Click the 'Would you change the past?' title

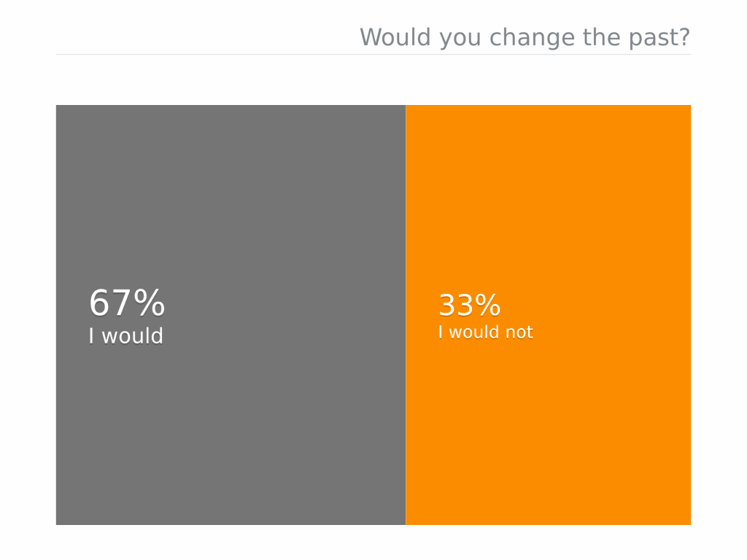pos(525,38)
